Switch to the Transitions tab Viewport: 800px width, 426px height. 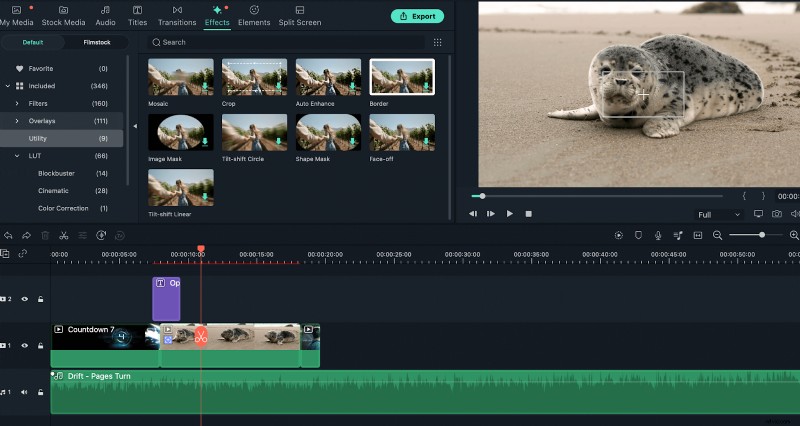177,16
